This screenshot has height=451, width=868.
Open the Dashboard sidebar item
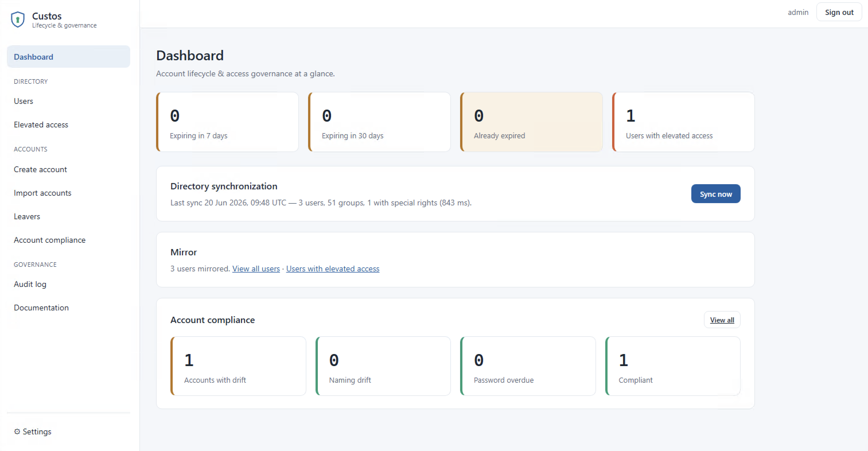click(x=68, y=57)
